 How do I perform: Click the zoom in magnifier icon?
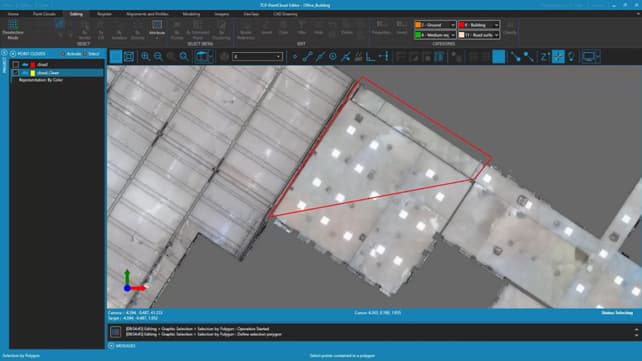point(145,56)
